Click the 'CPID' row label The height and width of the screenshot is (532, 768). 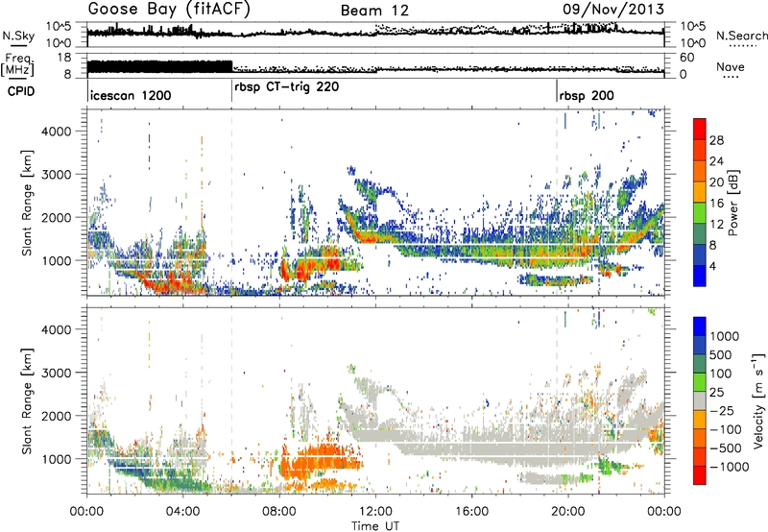[21, 91]
